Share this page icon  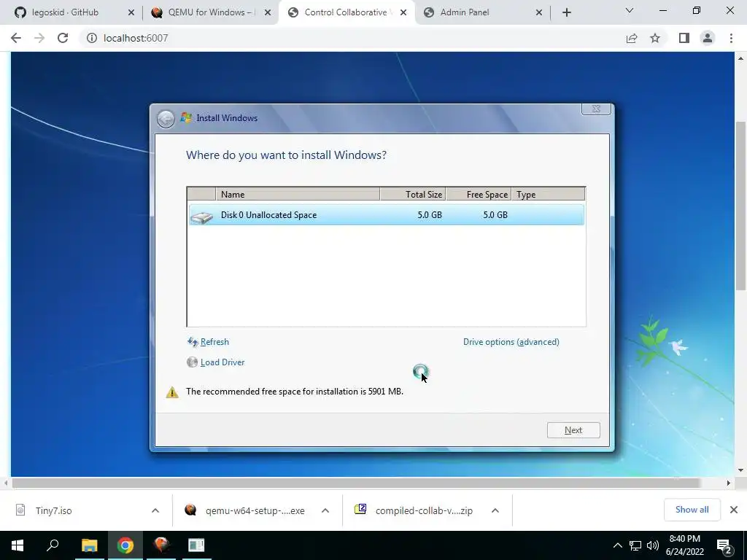tap(632, 38)
